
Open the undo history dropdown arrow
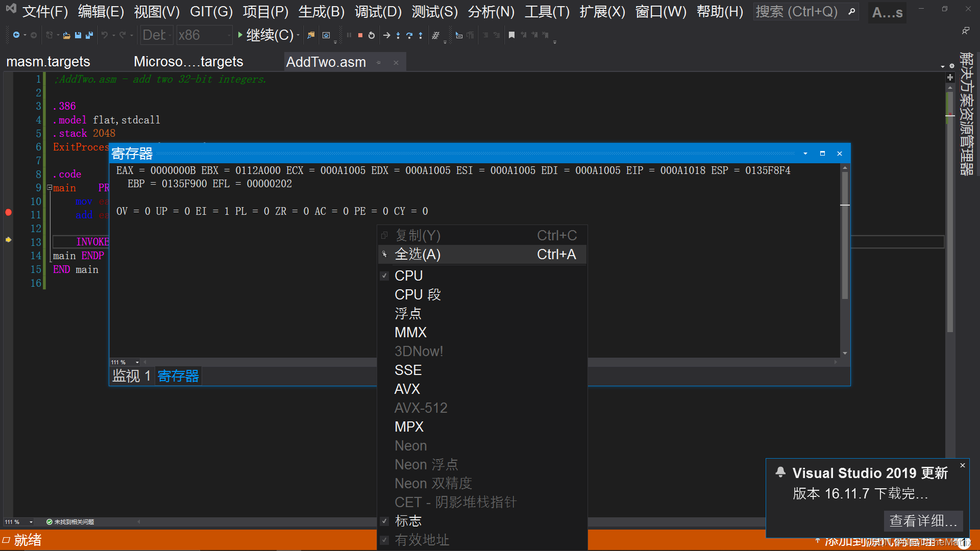coord(113,35)
